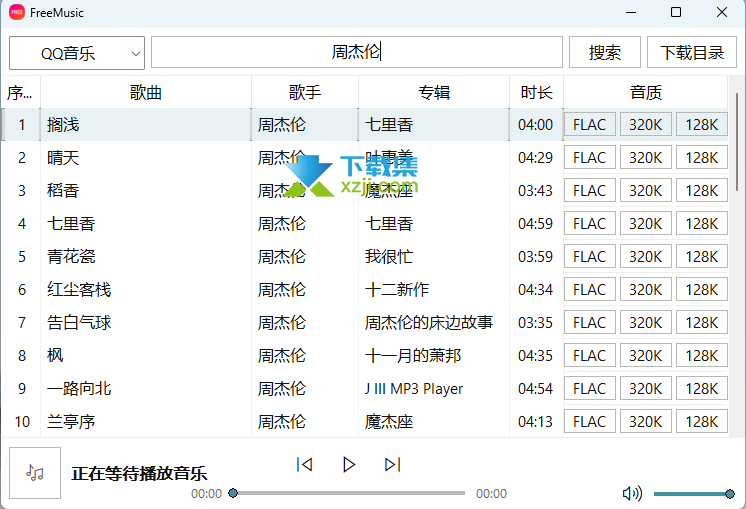
Task: Select the song 稻香 in the list
Action: [63, 190]
